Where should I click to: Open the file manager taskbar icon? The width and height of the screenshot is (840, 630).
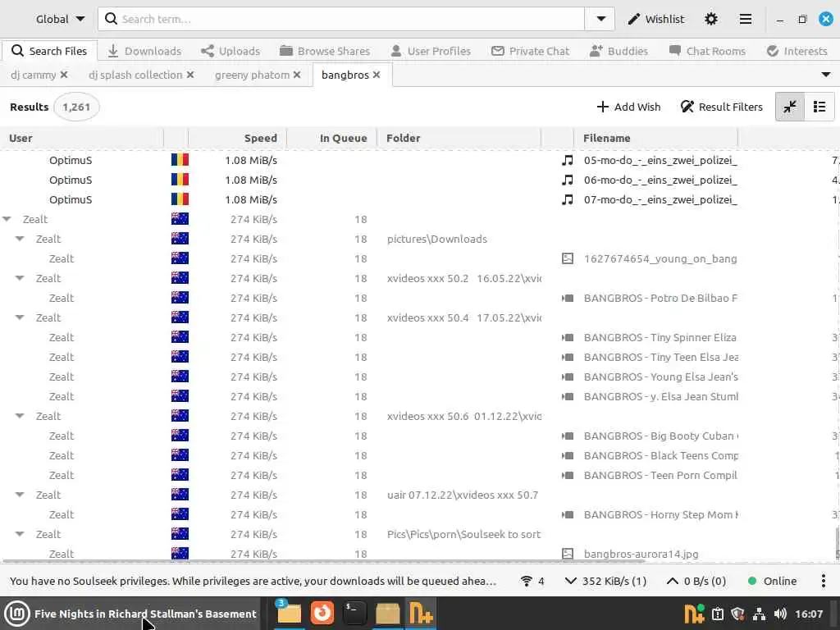pyautogui.click(x=289, y=614)
